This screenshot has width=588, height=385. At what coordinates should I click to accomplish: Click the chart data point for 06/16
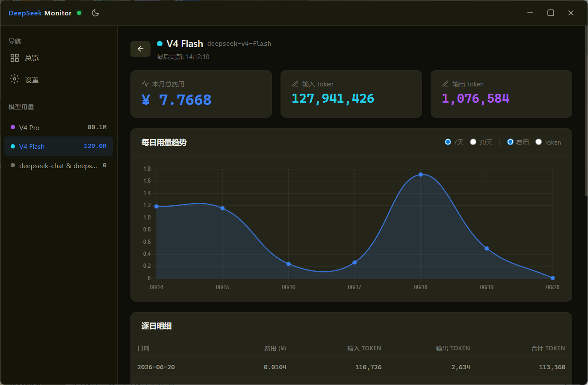(x=289, y=264)
